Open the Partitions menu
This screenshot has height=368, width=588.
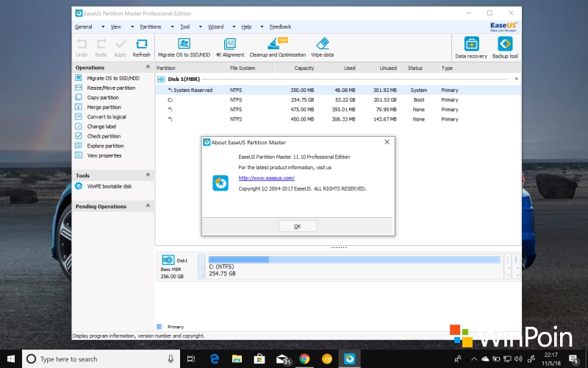(x=151, y=26)
